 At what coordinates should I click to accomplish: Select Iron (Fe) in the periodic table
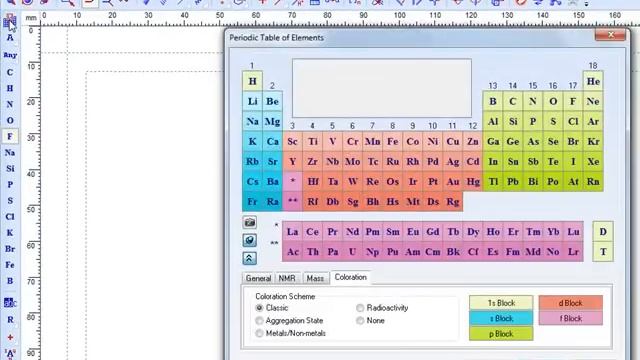[x=393, y=142]
